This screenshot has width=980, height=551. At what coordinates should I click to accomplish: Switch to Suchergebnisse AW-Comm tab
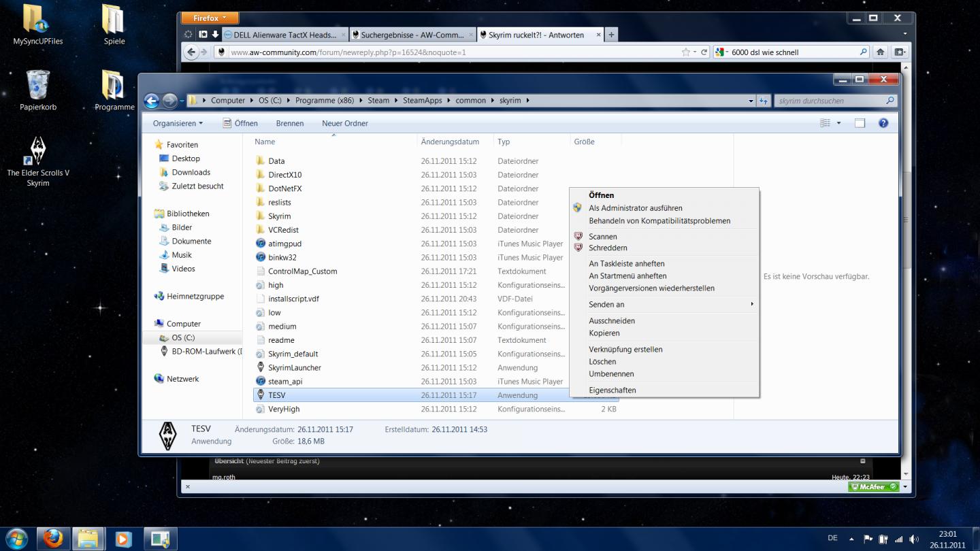(412, 35)
